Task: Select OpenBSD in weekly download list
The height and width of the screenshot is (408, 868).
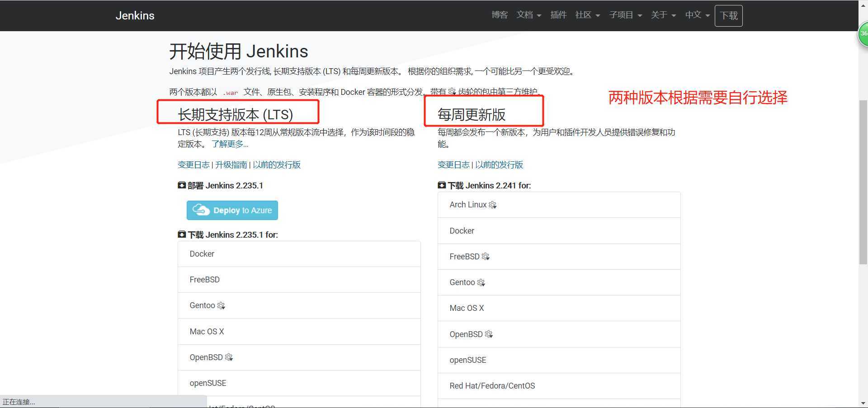Action: tap(559, 334)
